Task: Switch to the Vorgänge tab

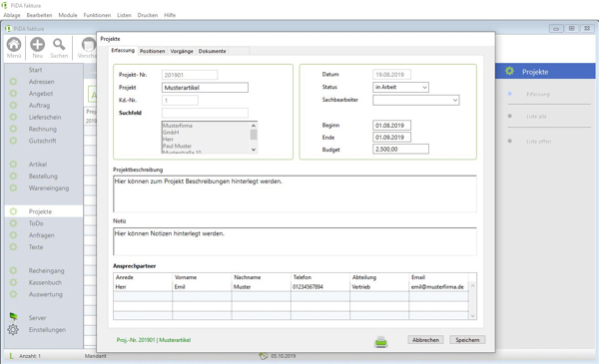Action: point(182,51)
